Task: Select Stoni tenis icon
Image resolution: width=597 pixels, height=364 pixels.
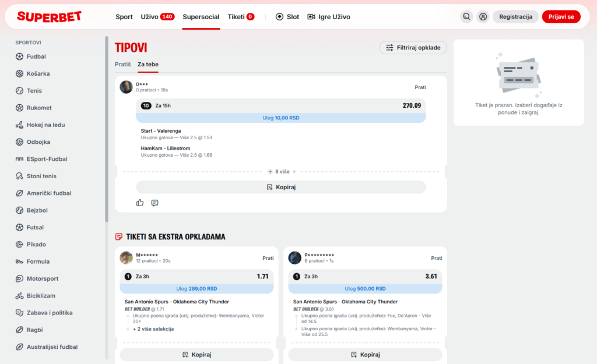Action: [x=19, y=176]
